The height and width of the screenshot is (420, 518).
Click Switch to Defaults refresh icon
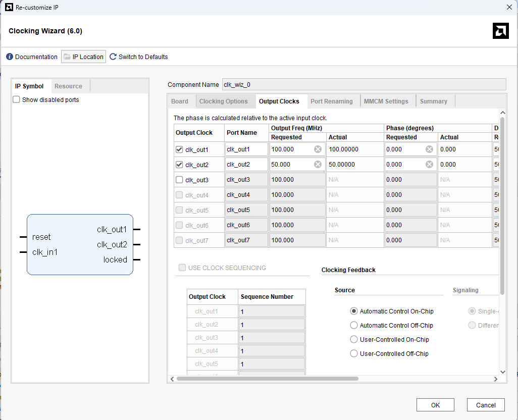[113, 57]
